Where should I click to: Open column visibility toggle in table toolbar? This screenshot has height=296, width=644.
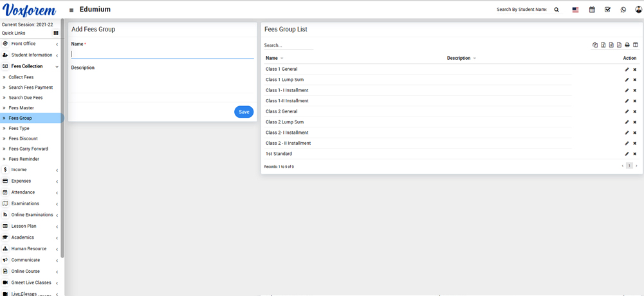coord(636,45)
